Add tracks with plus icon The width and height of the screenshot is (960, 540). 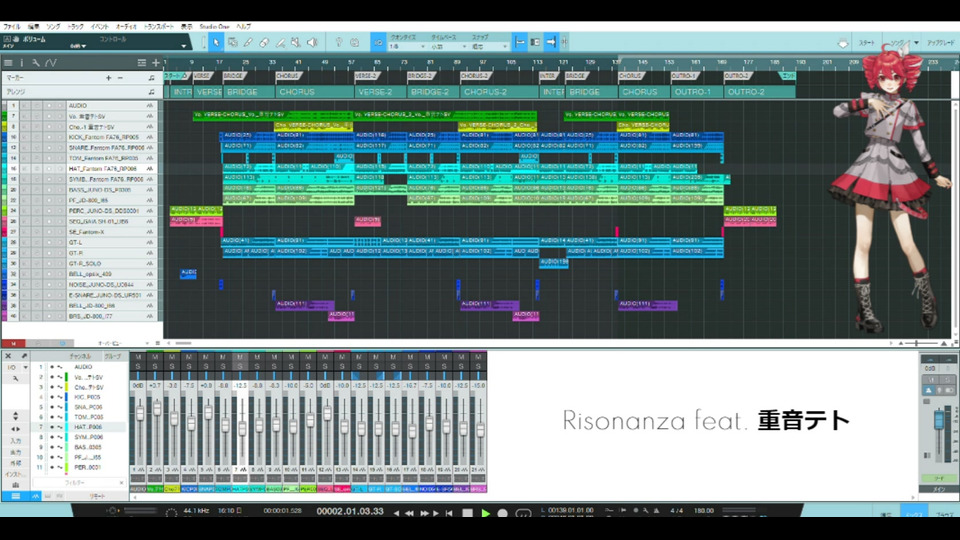[x=156, y=62]
